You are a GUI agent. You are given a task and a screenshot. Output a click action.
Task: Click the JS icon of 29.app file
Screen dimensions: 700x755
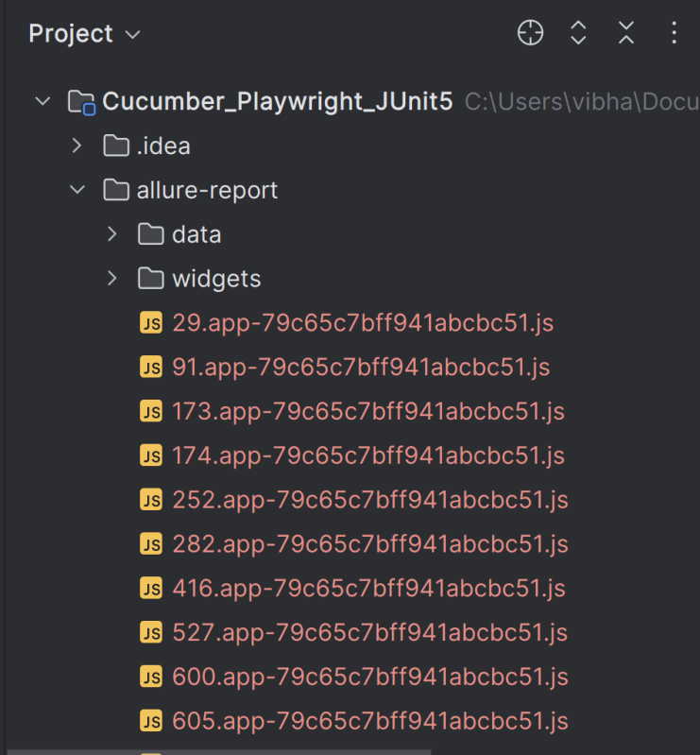tap(151, 323)
